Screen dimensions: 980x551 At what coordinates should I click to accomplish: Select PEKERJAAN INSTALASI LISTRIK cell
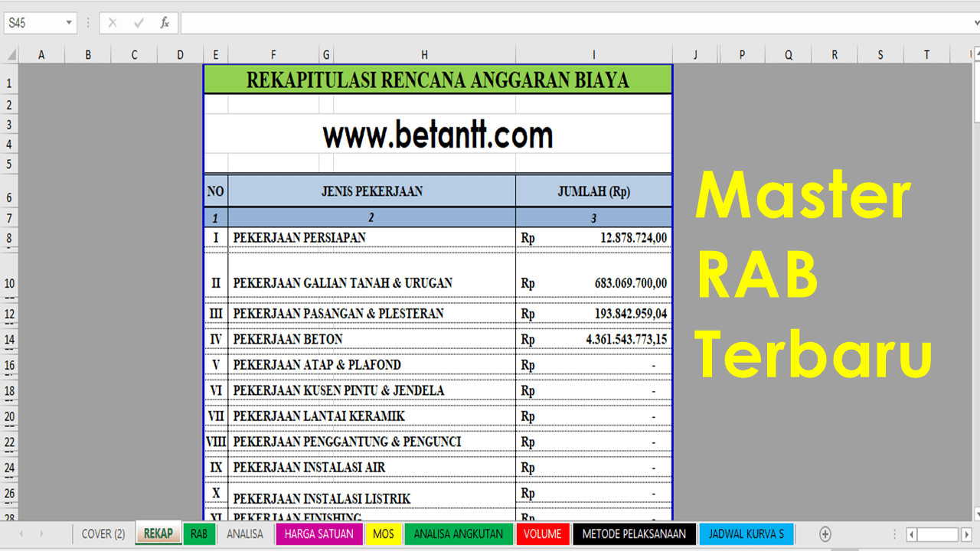point(371,494)
